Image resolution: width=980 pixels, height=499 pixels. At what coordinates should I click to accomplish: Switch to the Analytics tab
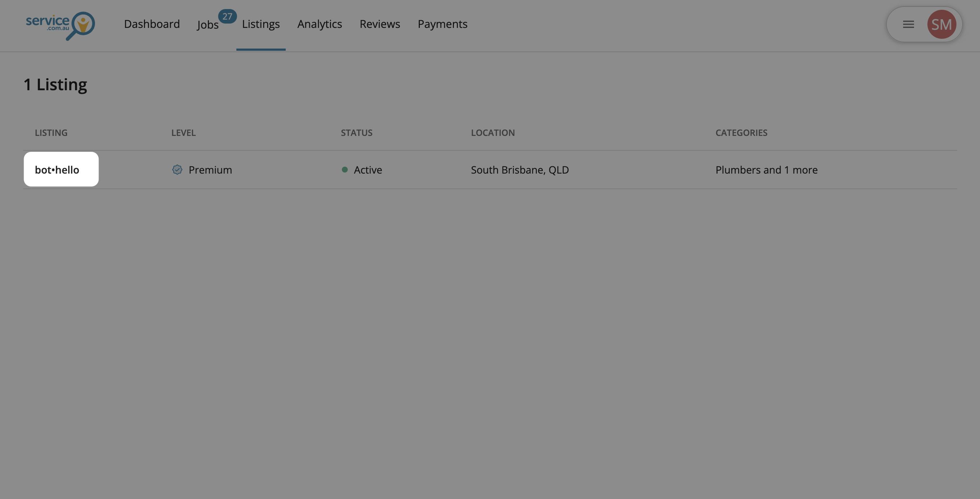tap(319, 24)
